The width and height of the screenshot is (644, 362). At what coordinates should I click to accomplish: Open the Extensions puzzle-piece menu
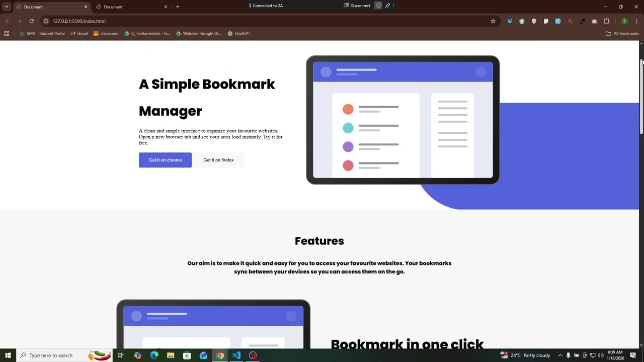click(606, 21)
